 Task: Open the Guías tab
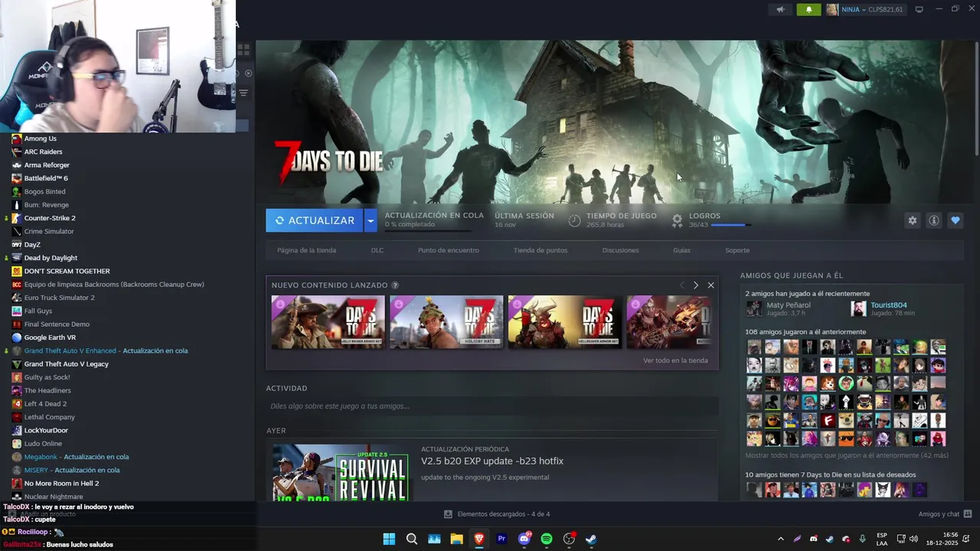tap(681, 250)
